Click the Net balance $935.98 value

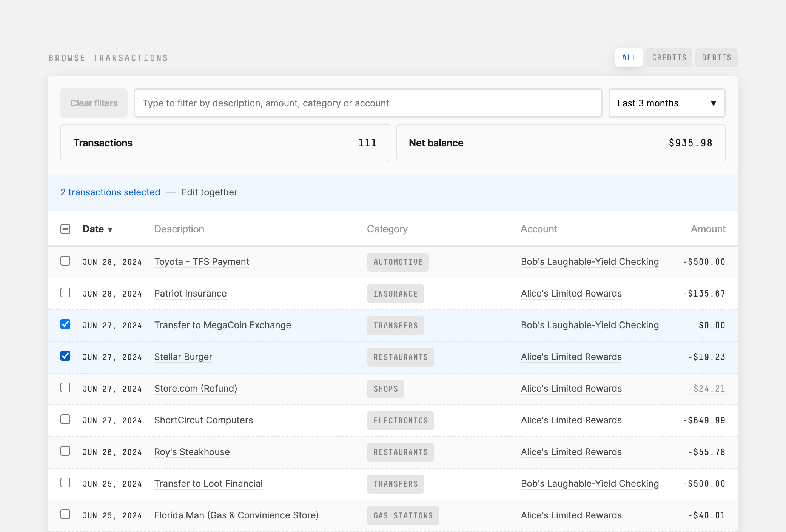tap(690, 143)
